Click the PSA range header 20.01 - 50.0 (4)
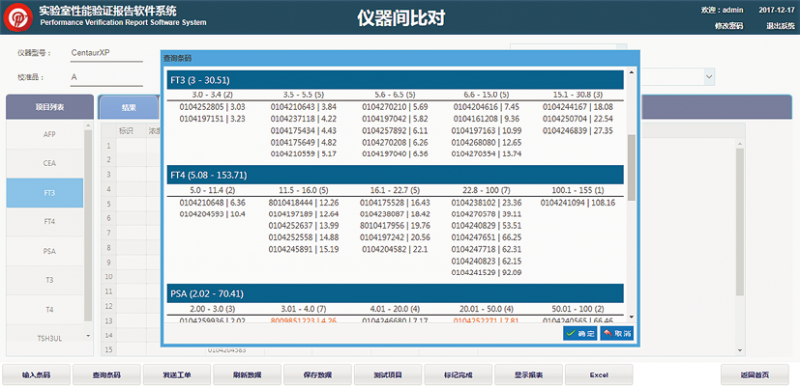 click(x=486, y=309)
